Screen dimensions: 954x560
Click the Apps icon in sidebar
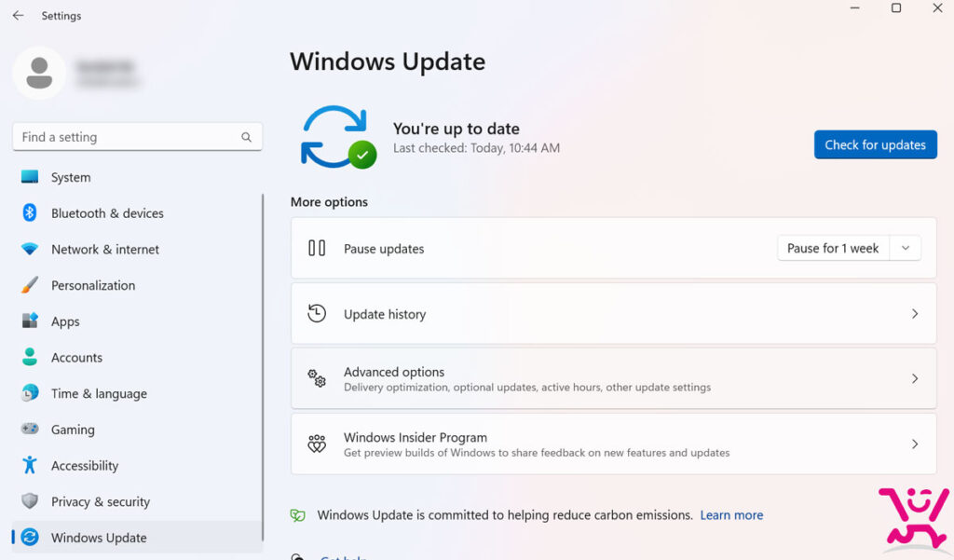tap(30, 321)
